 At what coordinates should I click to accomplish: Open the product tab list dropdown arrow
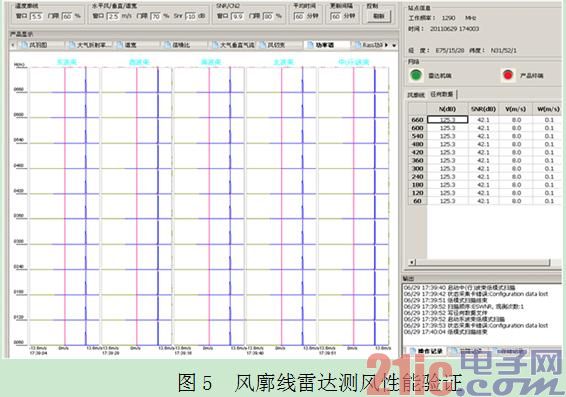(394, 45)
